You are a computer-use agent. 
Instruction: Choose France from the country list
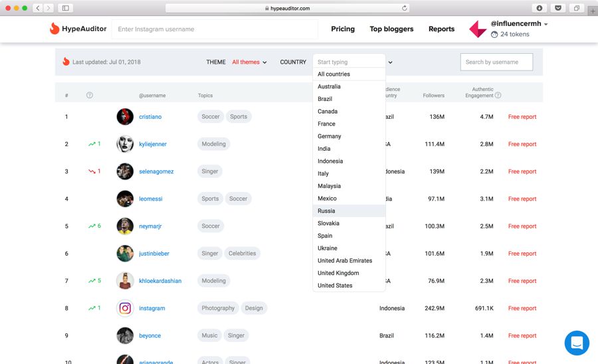point(349,124)
